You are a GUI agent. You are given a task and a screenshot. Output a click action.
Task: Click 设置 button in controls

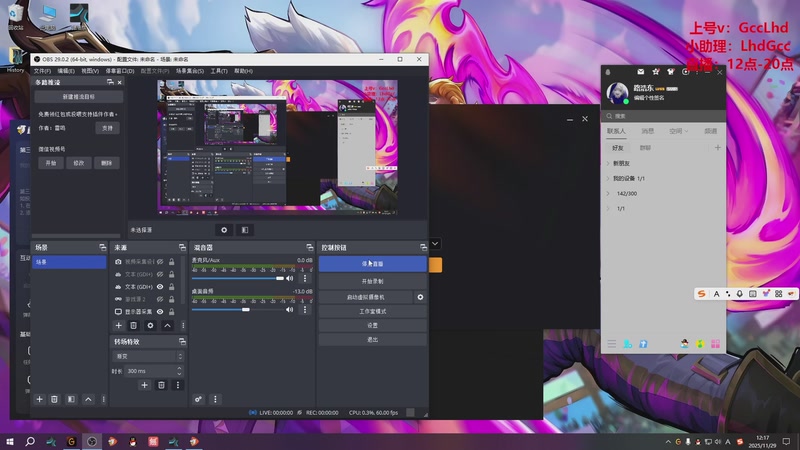(x=372, y=325)
